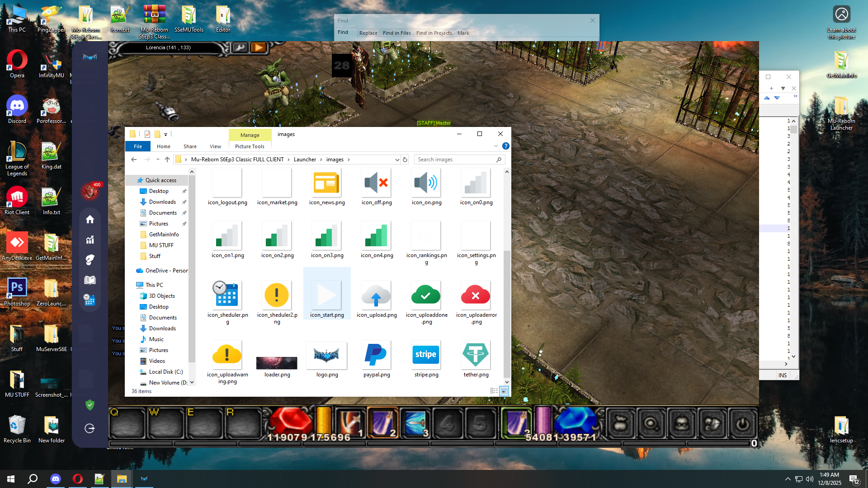Refresh the images folder address bar

(405, 160)
